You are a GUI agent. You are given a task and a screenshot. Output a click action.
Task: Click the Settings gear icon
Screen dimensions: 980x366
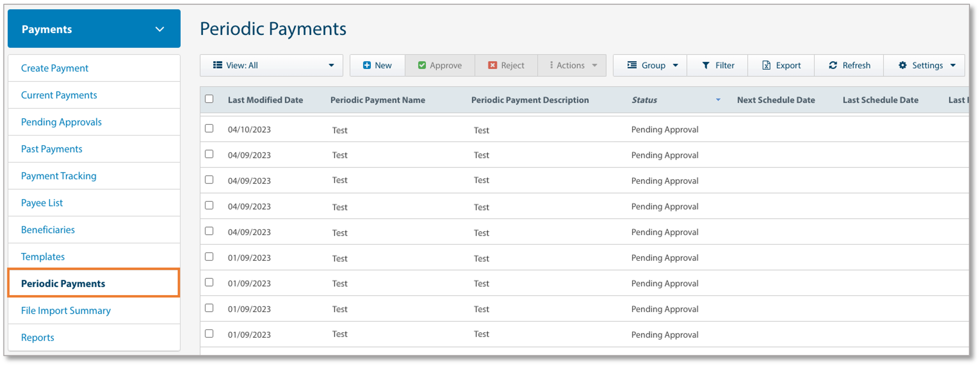902,65
